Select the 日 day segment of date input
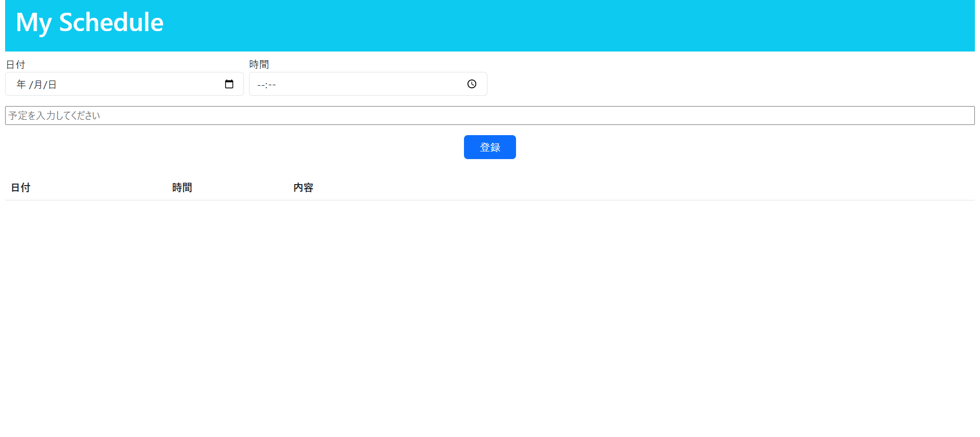 52,85
